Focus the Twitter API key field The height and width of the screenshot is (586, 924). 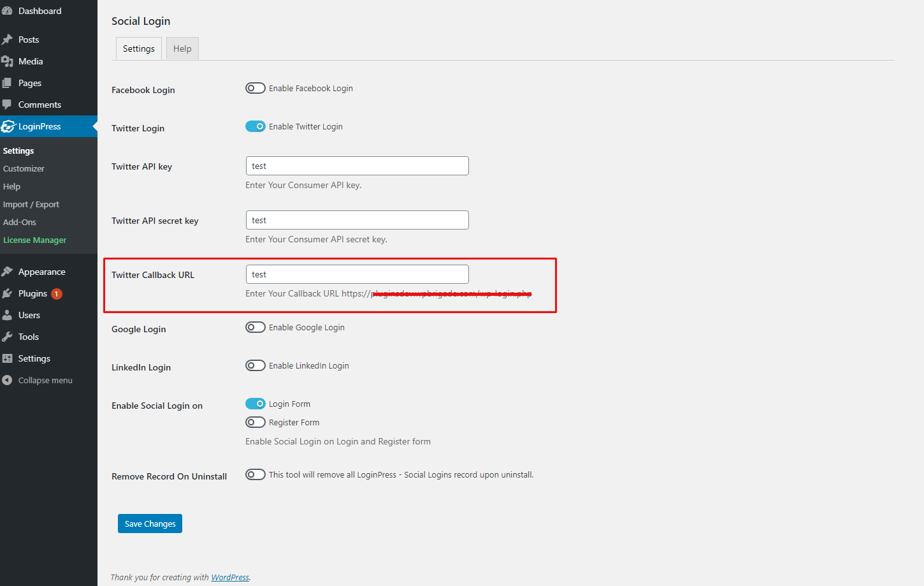pyautogui.click(x=357, y=166)
